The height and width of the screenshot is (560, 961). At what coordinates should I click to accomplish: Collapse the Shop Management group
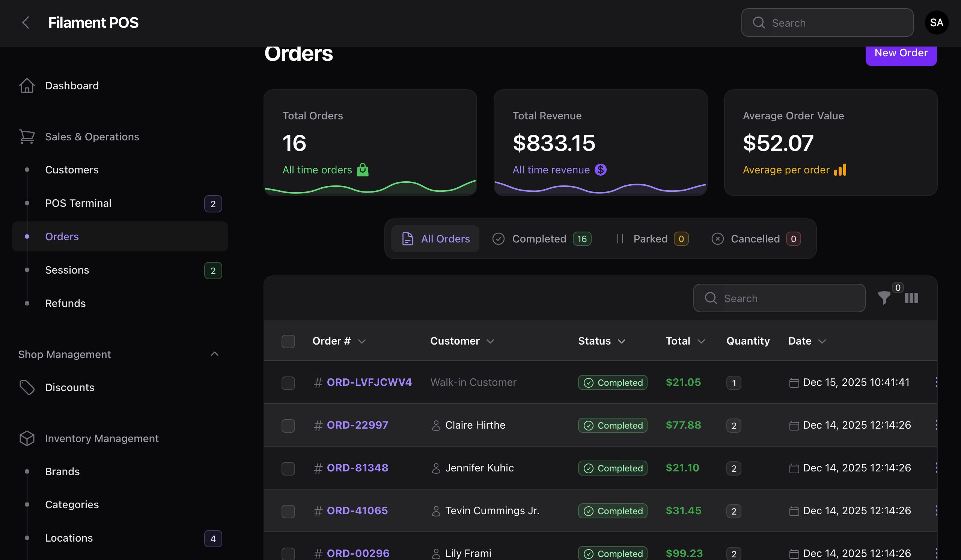pos(215,354)
